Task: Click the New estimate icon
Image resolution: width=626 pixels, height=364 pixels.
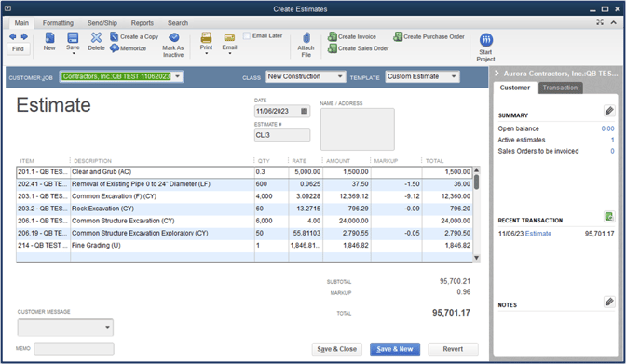Action: [49, 38]
